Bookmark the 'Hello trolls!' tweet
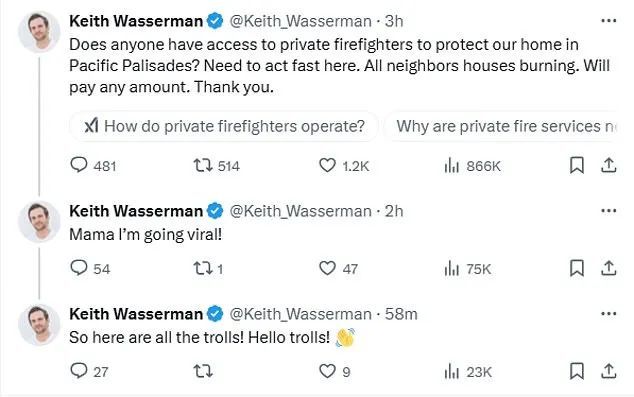The width and height of the screenshot is (634, 397). 577,371
